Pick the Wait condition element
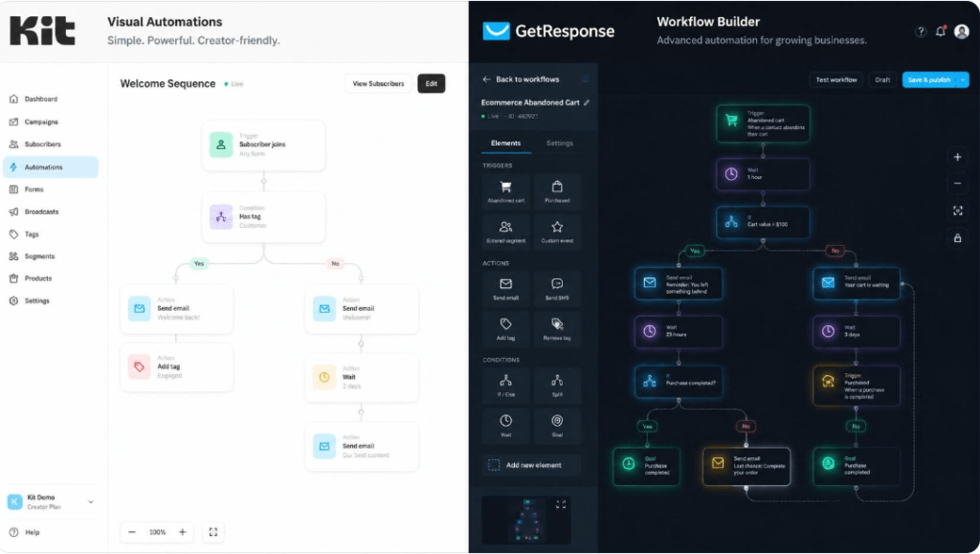 505,426
